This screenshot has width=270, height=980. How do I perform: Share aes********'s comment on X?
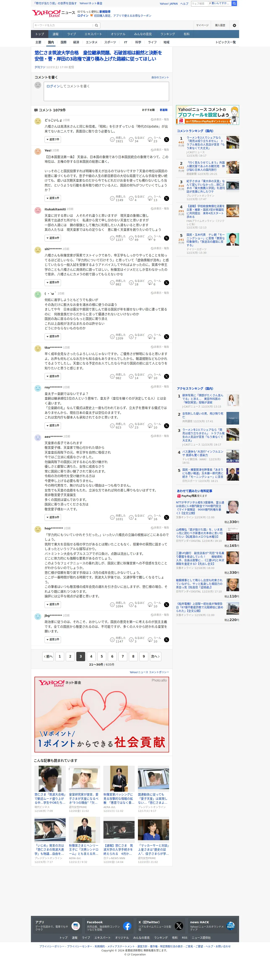coord(166,517)
